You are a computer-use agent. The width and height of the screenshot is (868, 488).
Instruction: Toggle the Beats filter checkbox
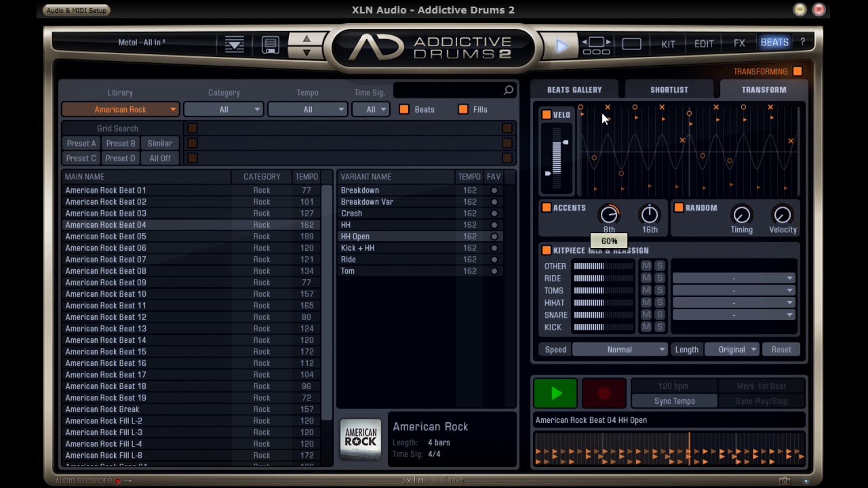(404, 109)
